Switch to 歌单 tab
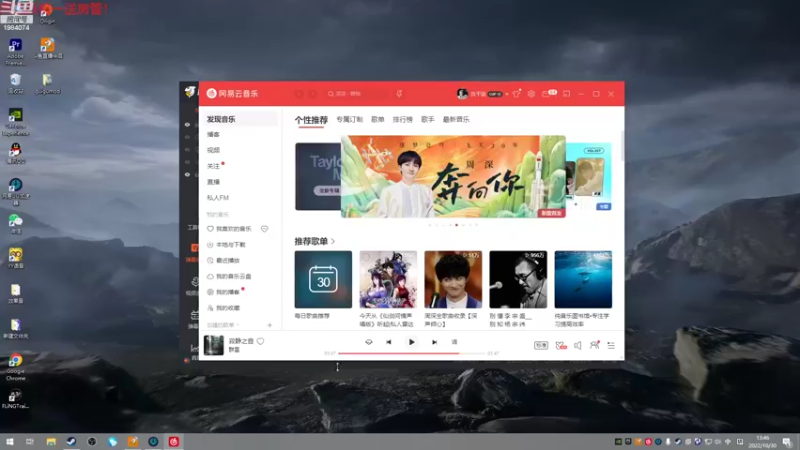Screen dimensions: 800x450 [378, 119]
